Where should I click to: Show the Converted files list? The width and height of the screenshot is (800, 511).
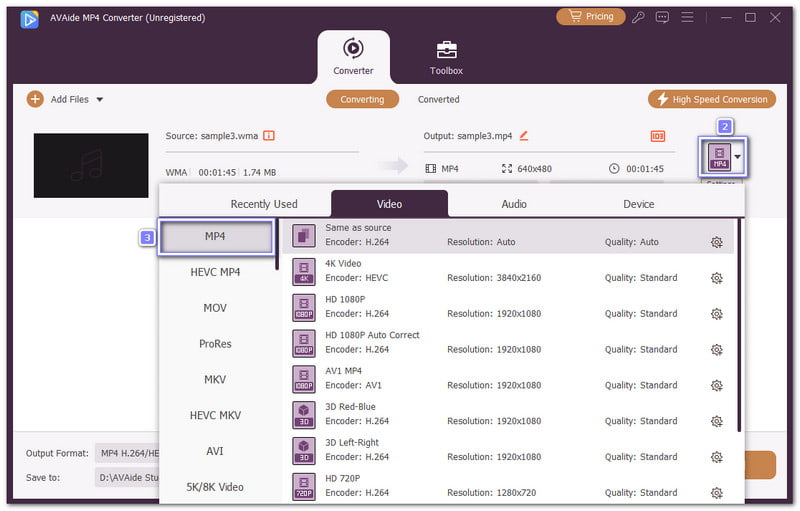pos(438,99)
